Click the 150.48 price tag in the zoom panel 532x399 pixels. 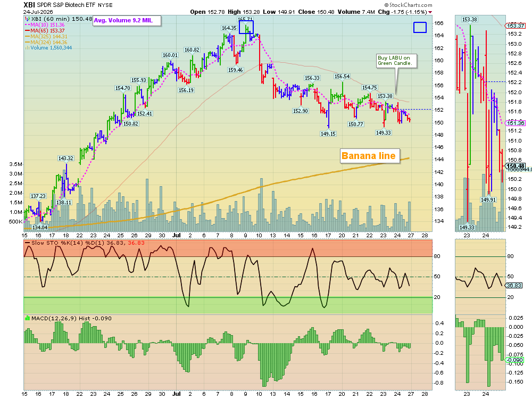(x=515, y=166)
